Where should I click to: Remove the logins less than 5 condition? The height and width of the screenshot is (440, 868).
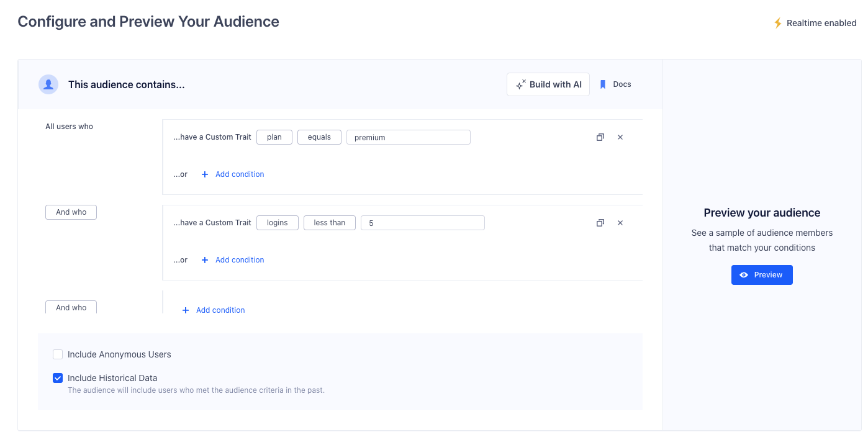click(x=620, y=222)
